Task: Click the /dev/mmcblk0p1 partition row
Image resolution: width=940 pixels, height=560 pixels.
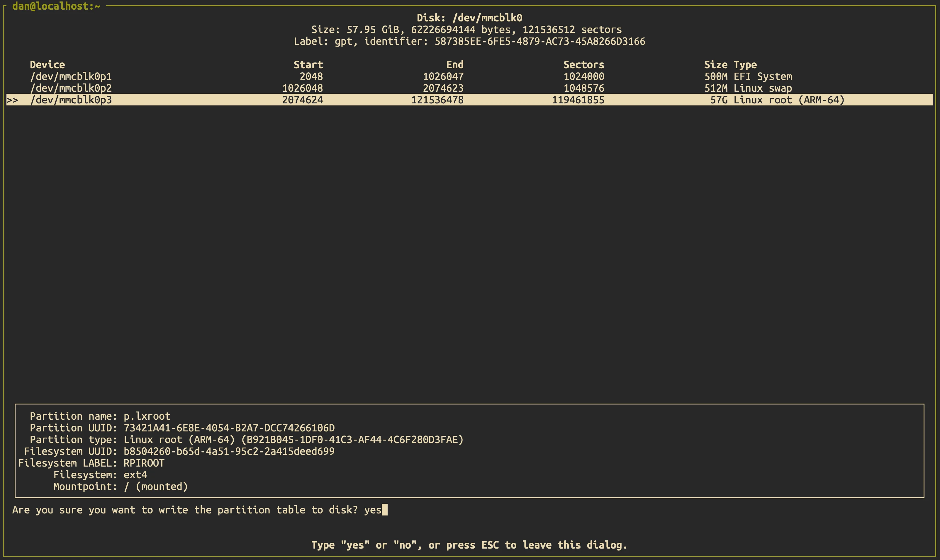Action: pyautogui.click(x=71, y=77)
